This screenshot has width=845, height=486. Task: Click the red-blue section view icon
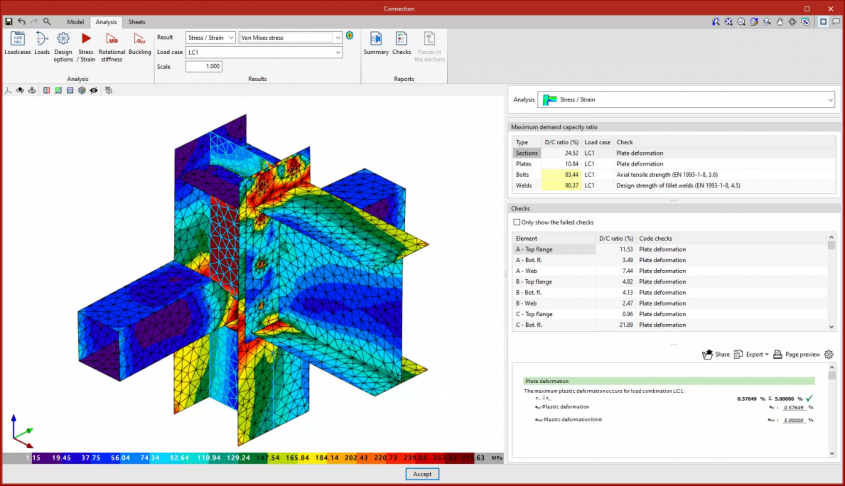coord(46,91)
